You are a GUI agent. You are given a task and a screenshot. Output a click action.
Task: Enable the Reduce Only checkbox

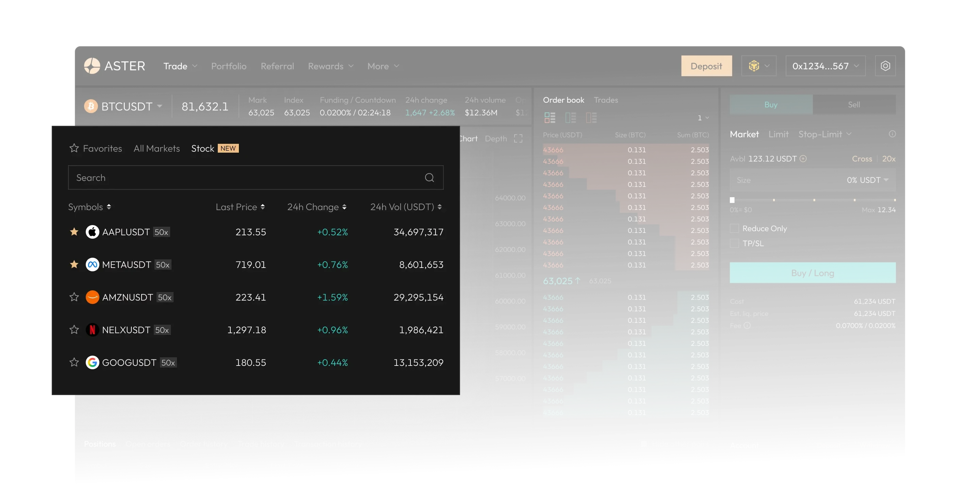(x=734, y=228)
